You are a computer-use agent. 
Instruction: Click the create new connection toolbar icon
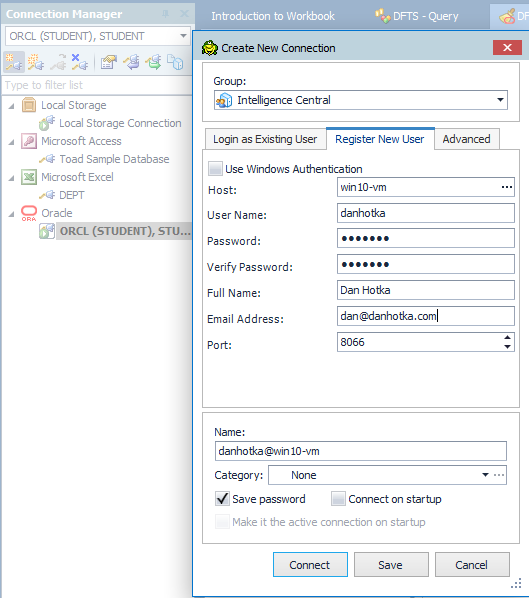click(14, 62)
